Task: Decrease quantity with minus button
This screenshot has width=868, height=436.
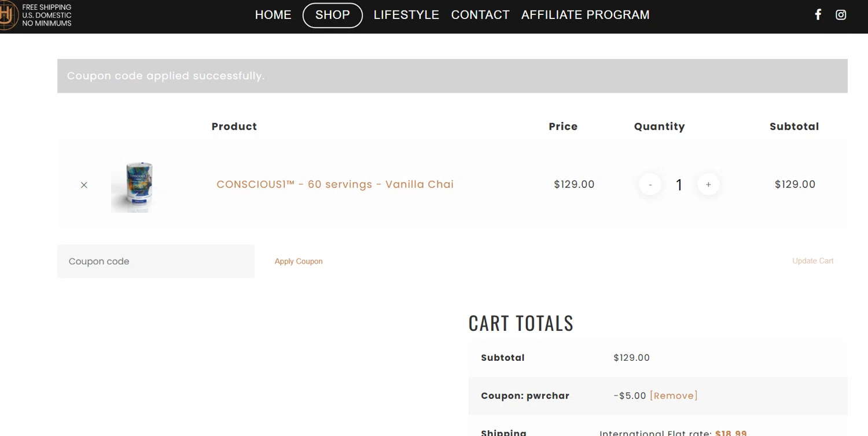Action: [650, 184]
